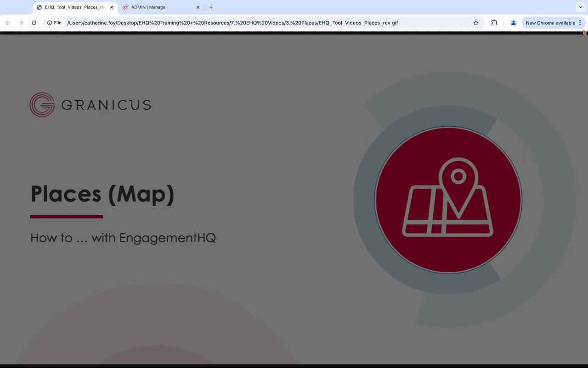Expand the tab search dropdown arrow
The image size is (588, 368).
pyautogui.click(x=580, y=7)
